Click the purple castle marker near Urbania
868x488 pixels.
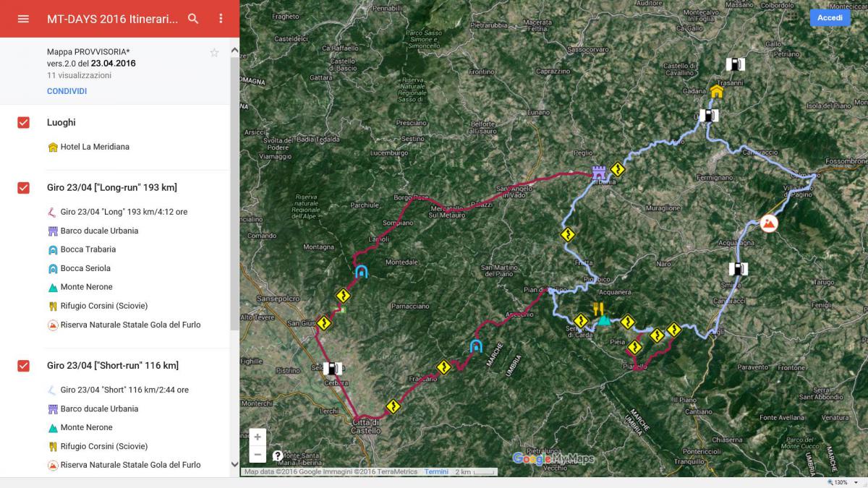click(x=599, y=172)
